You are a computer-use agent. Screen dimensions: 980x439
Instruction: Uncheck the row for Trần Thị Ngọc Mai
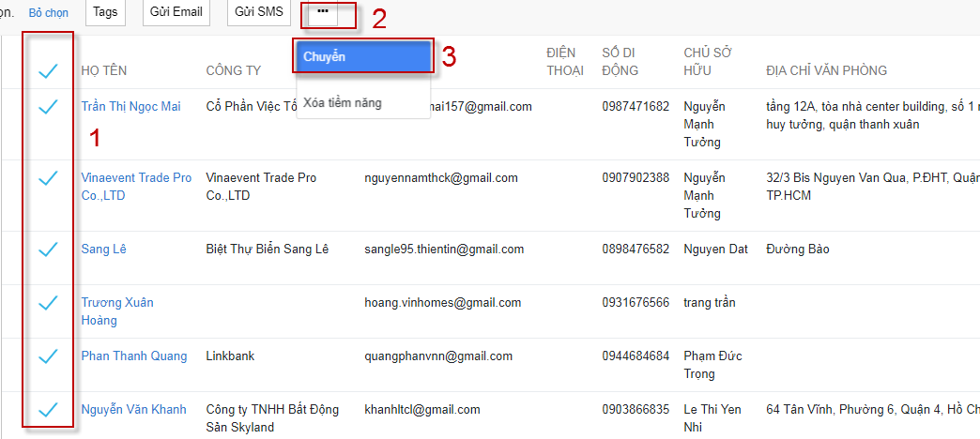click(x=48, y=107)
